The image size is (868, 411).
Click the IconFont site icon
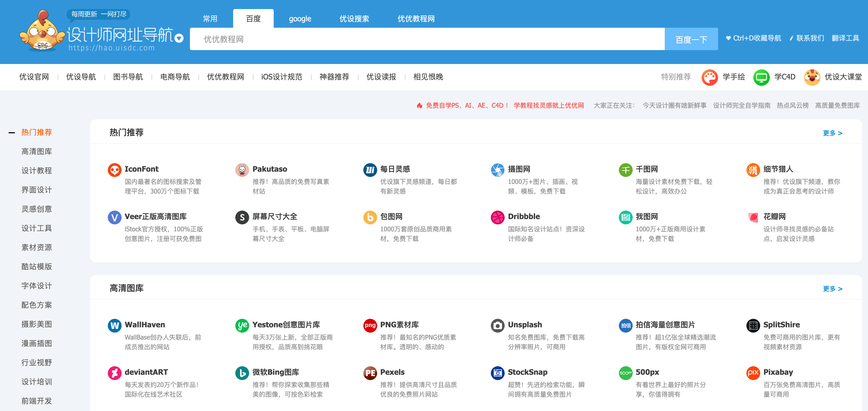(x=114, y=170)
